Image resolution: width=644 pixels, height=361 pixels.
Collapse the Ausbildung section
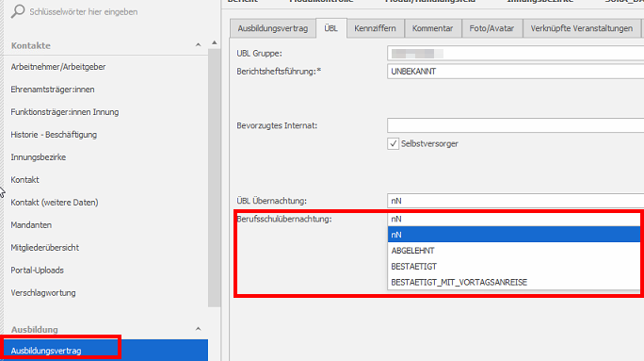click(x=198, y=329)
